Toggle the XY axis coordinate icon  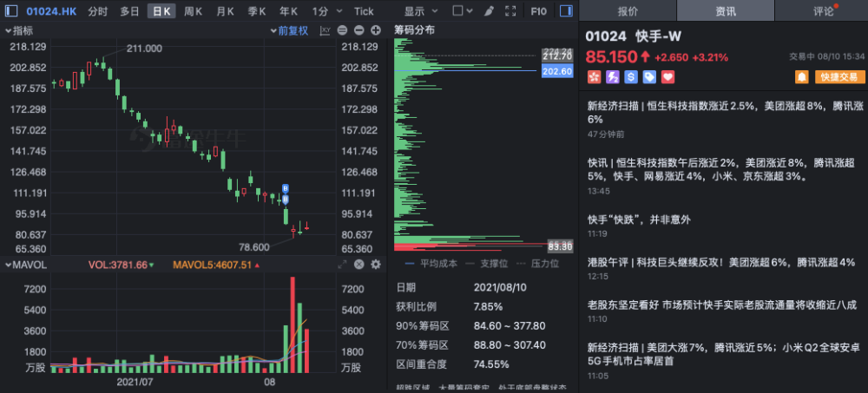(325, 31)
